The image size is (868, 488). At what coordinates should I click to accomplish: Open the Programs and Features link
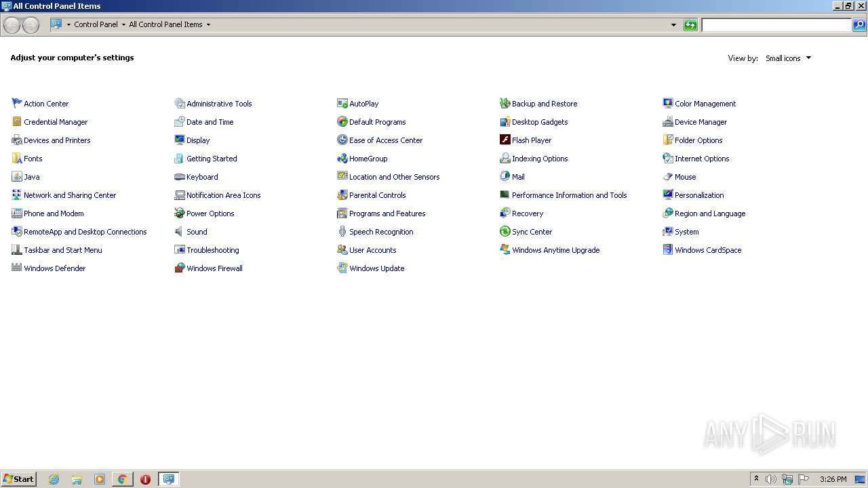[387, 213]
